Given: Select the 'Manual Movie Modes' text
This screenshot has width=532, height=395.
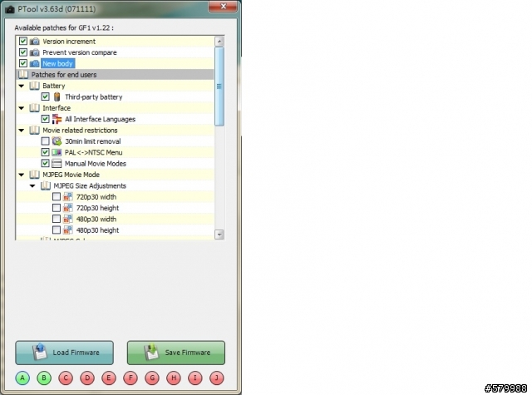Looking at the screenshot, I should [96, 164].
